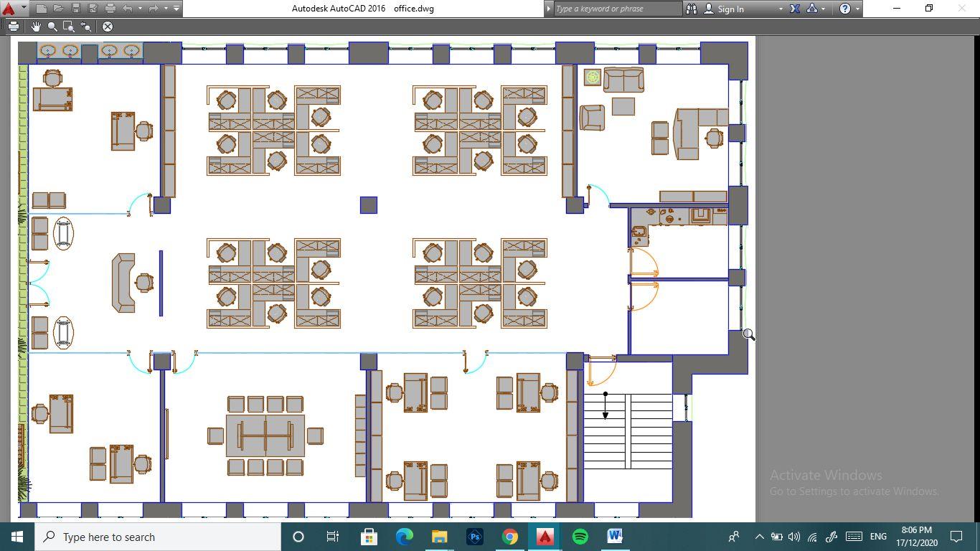Open the clock showing 8:06 PM
The width and height of the screenshot is (980, 551).
click(x=917, y=537)
